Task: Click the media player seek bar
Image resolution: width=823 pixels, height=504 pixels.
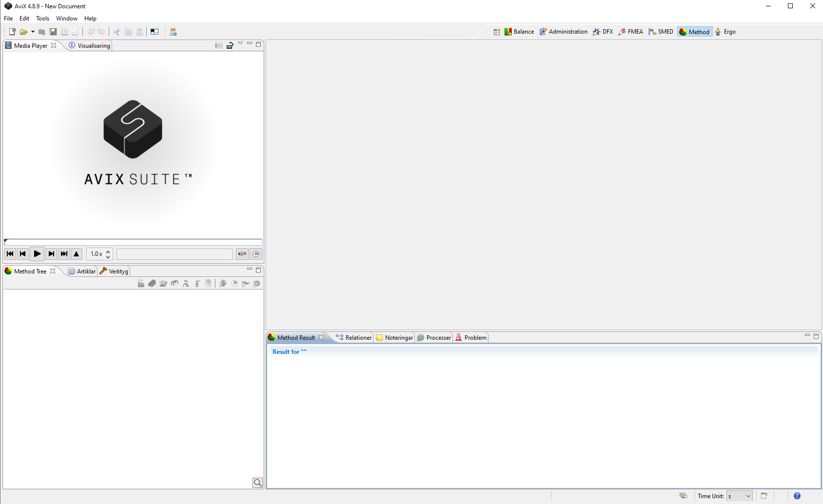Action: (x=133, y=242)
